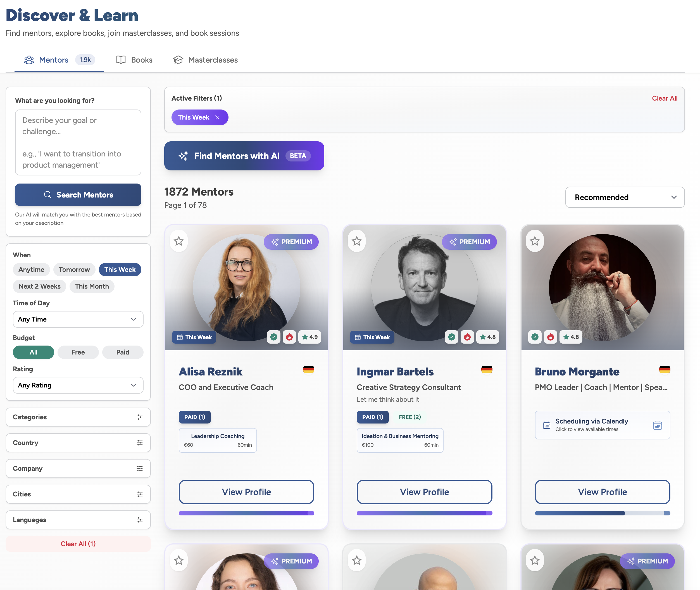Remove the This Week active filter chip
The image size is (700, 590).
pos(217,117)
